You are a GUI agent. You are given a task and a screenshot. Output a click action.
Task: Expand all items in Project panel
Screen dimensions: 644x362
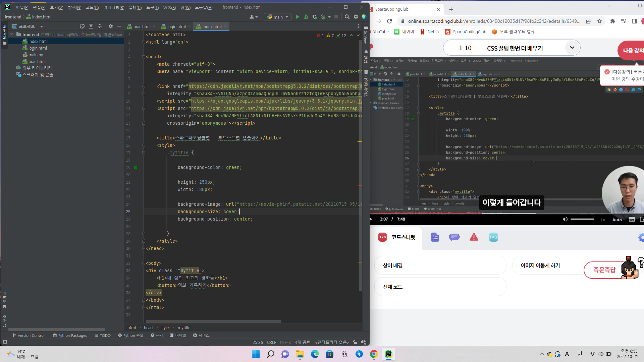pyautogui.click(x=91, y=26)
